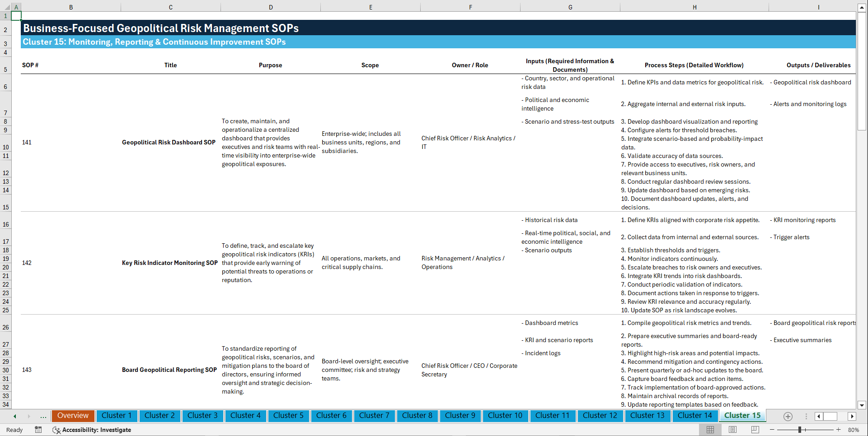The height and width of the screenshot is (436, 868).
Task: Zoom out using the minus icon
Action: click(773, 430)
